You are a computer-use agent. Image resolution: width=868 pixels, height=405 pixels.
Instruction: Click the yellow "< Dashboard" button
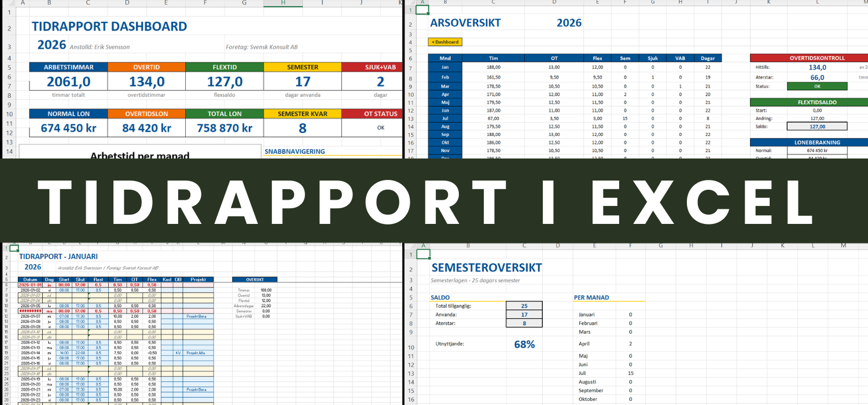(445, 42)
